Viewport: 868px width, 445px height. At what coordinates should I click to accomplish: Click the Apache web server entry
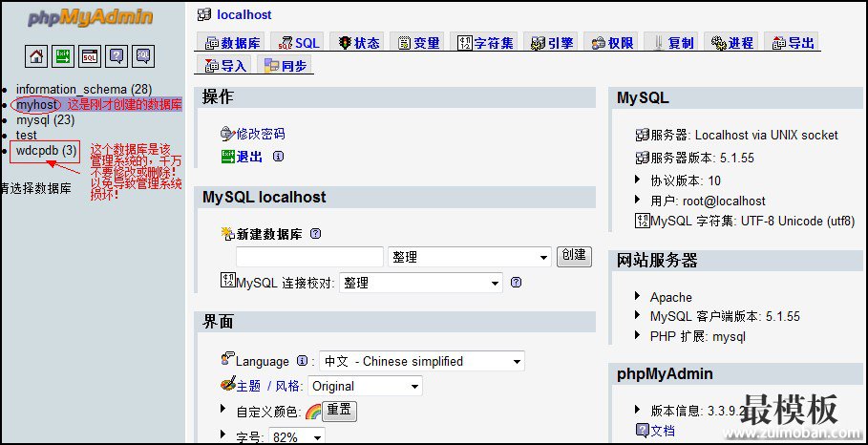[x=671, y=297]
